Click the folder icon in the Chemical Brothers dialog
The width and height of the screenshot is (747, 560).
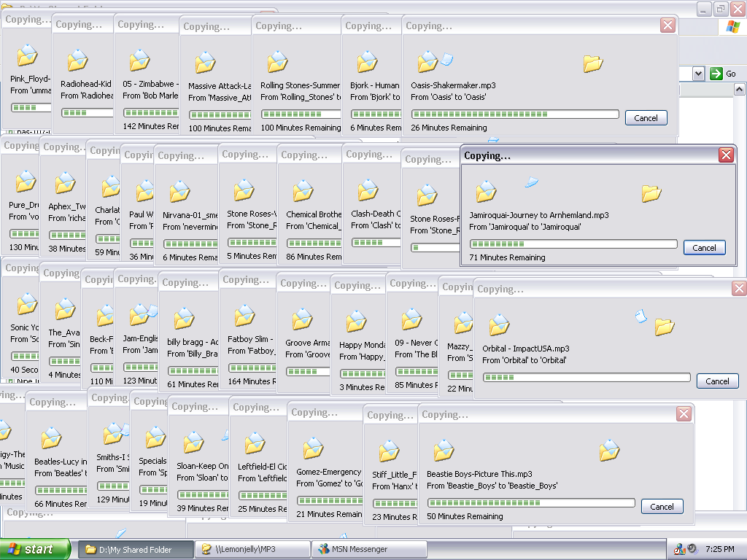click(x=303, y=190)
